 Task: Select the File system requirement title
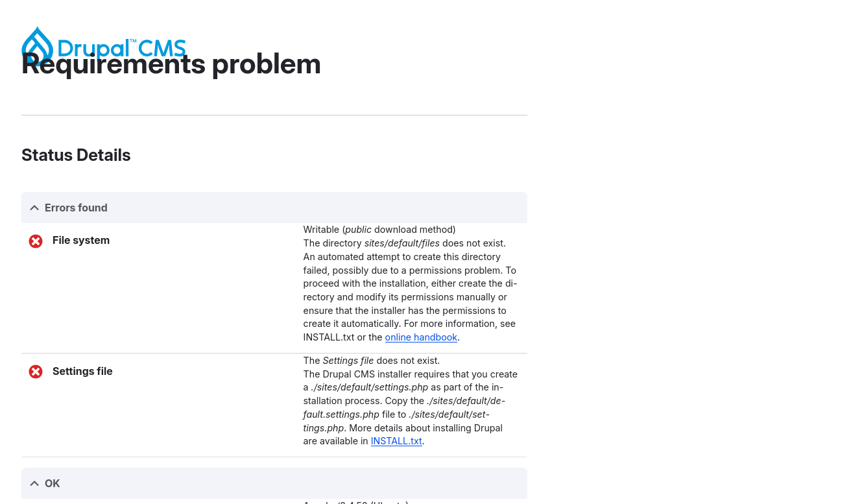(81, 240)
